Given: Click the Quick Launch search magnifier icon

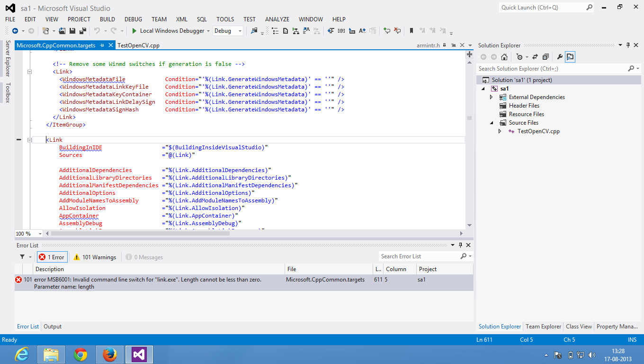Looking at the screenshot, I should point(589,8).
